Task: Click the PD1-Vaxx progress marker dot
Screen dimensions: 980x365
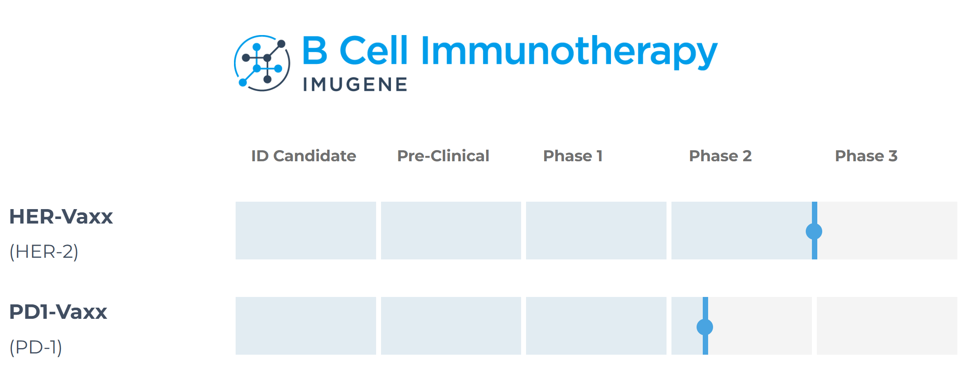Action: tap(705, 327)
